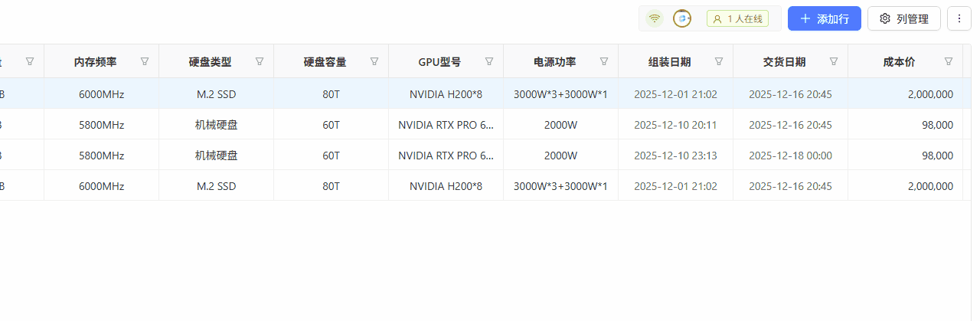Click M.2 SSD in the highlighted first row
Viewport: 980px width, 321px height.
tap(216, 94)
